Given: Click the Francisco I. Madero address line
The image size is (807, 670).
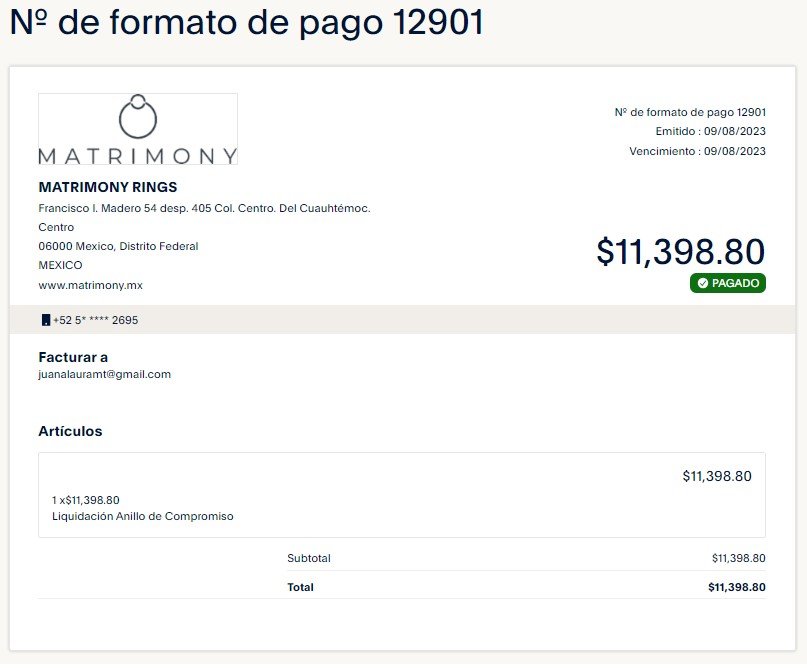Looking at the screenshot, I should 204,208.
